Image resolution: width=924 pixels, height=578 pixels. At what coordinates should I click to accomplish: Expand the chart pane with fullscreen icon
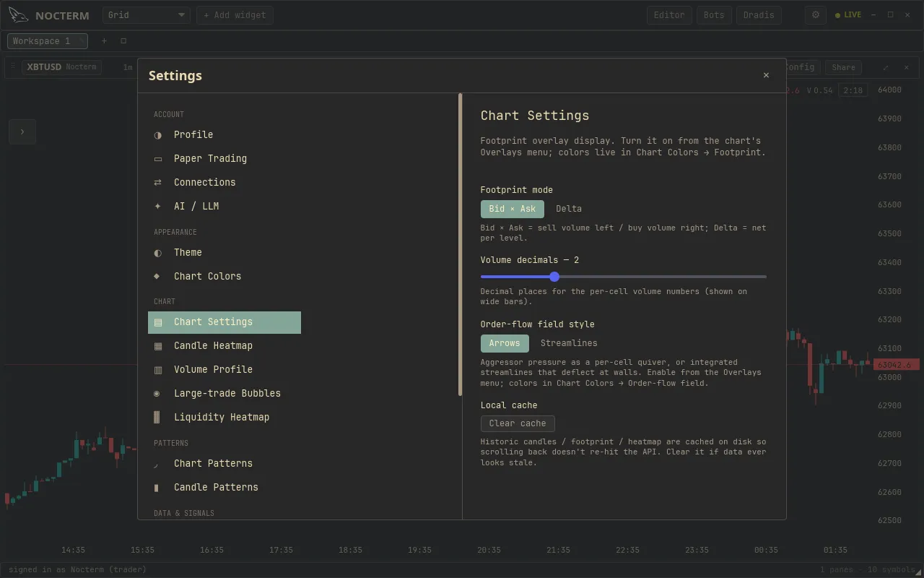point(886,67)
